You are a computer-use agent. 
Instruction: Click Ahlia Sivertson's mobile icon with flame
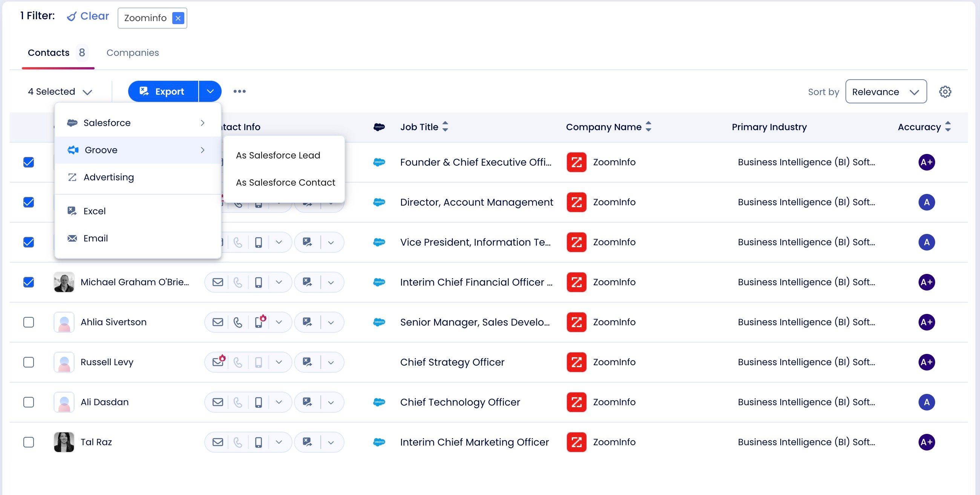pos(259,321)
